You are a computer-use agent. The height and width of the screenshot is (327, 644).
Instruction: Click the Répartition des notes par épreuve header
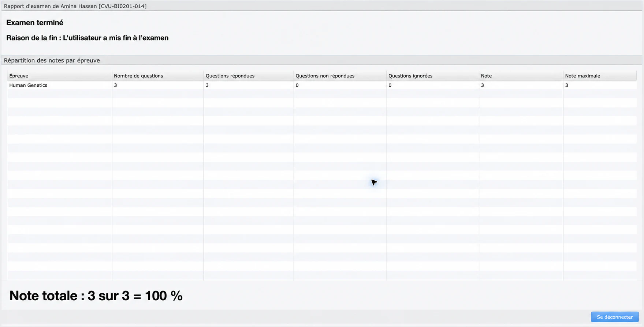coord(322,60)
